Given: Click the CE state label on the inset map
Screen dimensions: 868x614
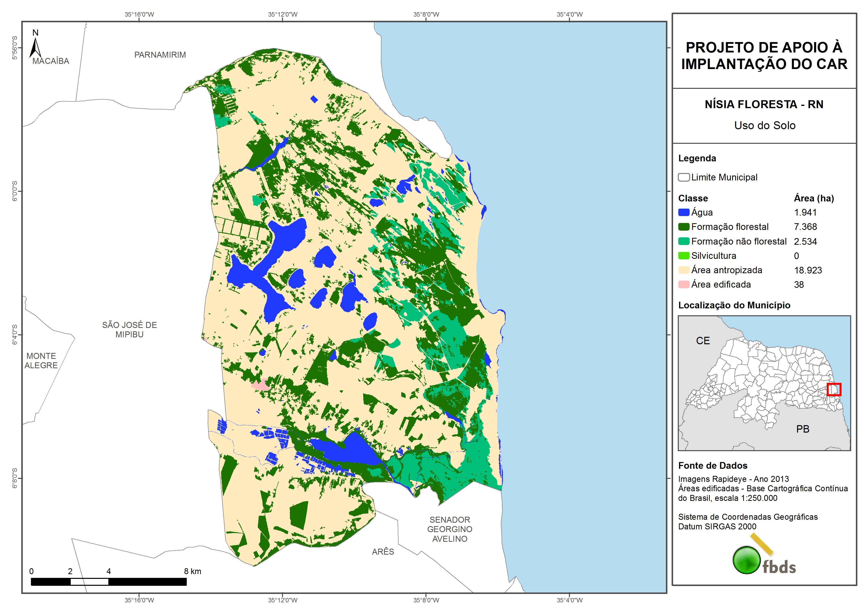Looking at the screenshot, I should [703, 341].
